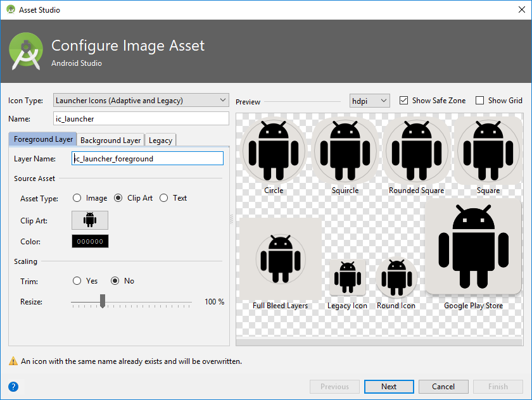The height and width of the screenshot is (400, 532).
Task: Click the Next button
Action: [x=389, y=387]
